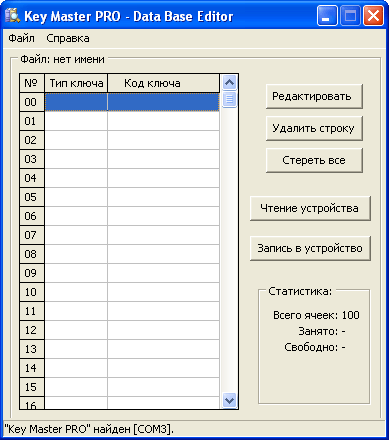Viewport: 389px width, 440px height.
Task: Select row number 00
Action: point(32,102)
